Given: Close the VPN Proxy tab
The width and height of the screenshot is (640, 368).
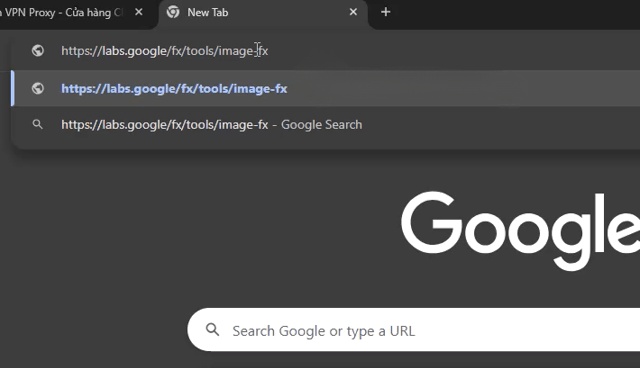Looking at the screenshot, I should pyautogui.click(x=139, y=12).
